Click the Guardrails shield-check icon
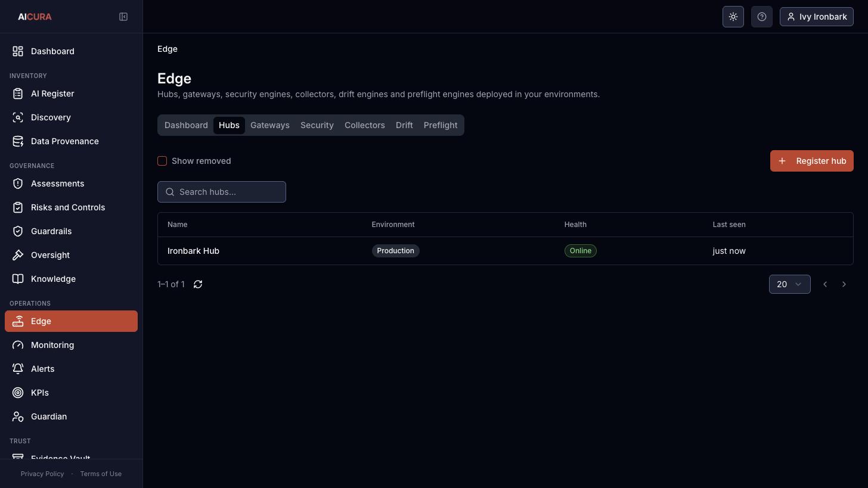This screenshot has width=868, height=488. [x=18, y=231]
